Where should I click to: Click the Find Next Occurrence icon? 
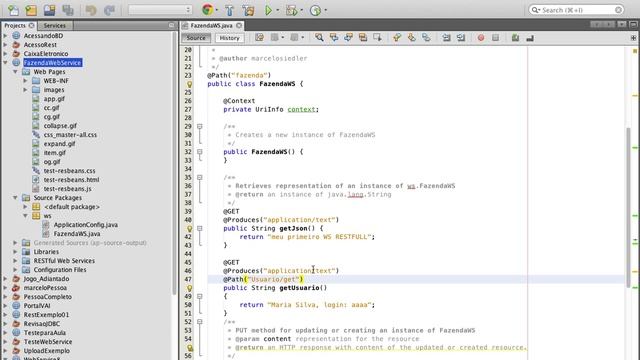348,38
